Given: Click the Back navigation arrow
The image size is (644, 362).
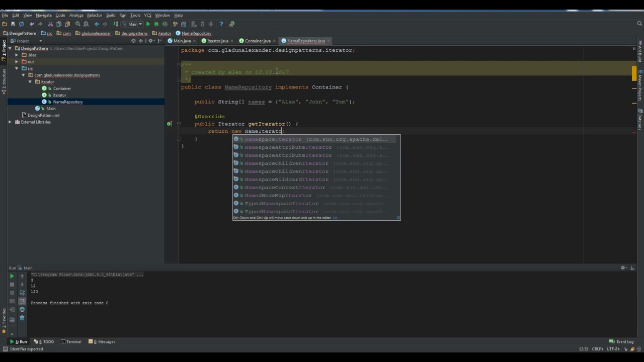Looking at the screenshot, I should point(97,24).
